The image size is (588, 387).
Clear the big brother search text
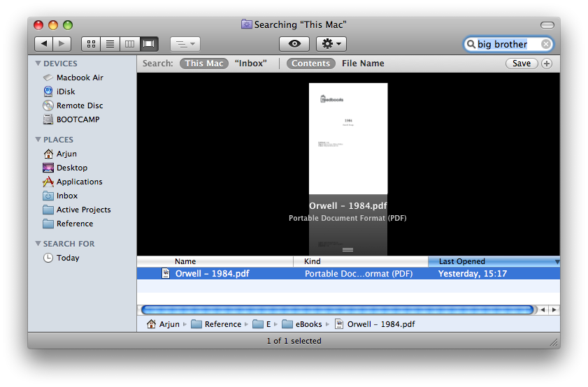pos(546,44)
